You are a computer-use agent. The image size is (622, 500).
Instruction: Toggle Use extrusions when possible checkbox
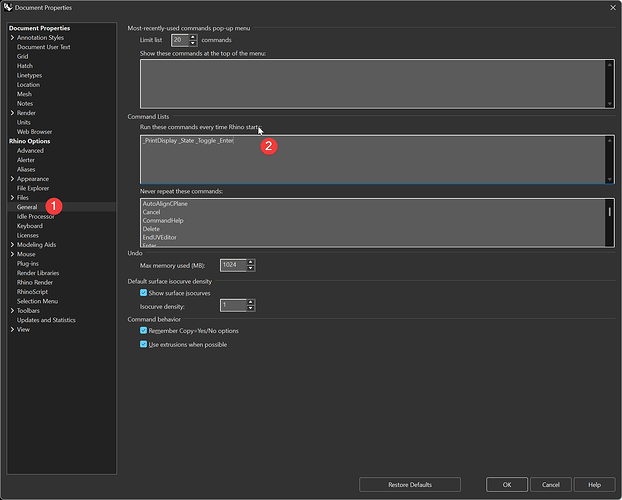pyautogui.click(x=144, y=344)
